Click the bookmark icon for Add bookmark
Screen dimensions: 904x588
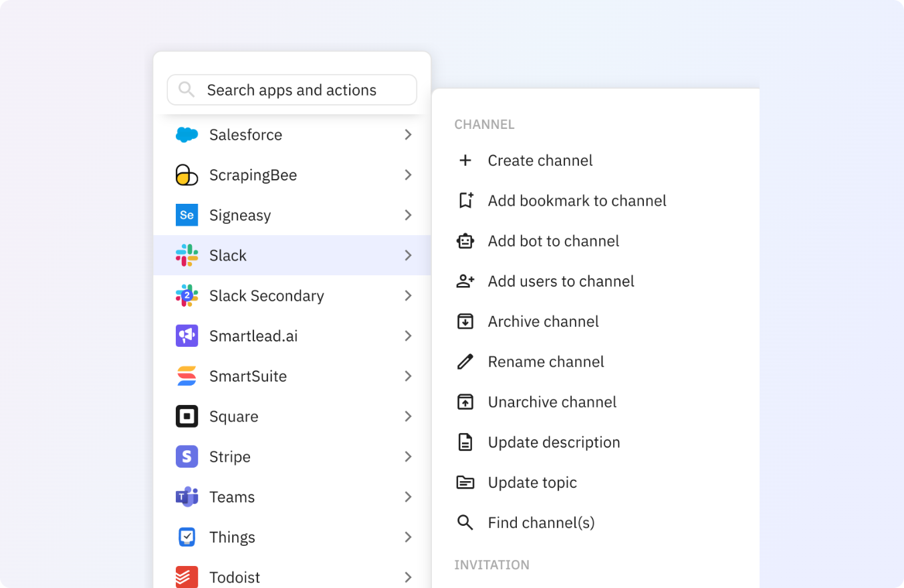pyautogui.click(x=465, y=200)
